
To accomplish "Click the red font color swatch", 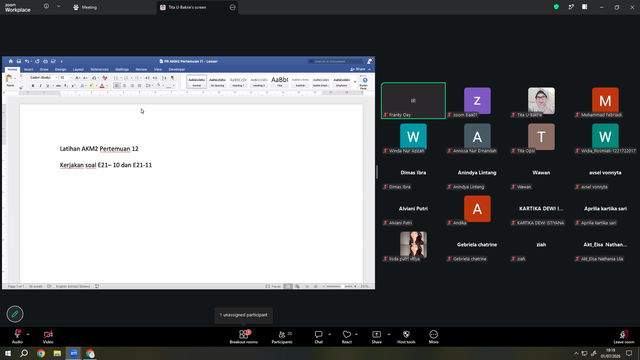I will tap(102, 86).
